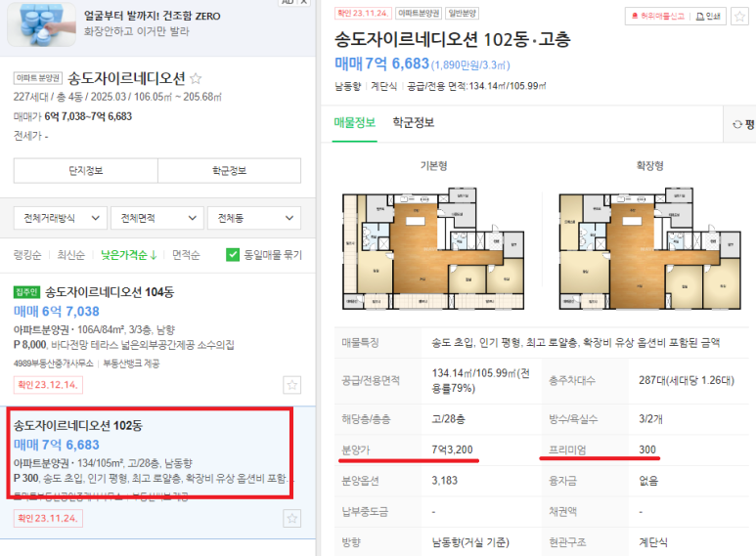Open the 단지정보 button
The width and height of the screenshot is (756, 556).
(x=86, y=171)
